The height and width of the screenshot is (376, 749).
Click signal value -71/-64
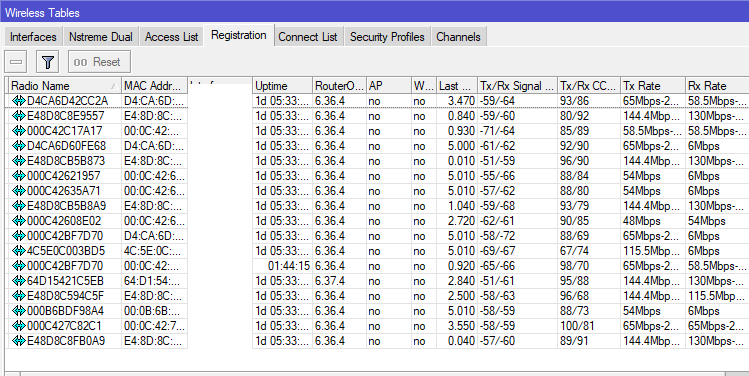497,131
